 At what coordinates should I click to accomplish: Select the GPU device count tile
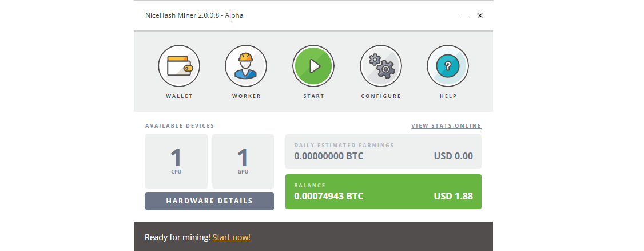pos(243,161)
